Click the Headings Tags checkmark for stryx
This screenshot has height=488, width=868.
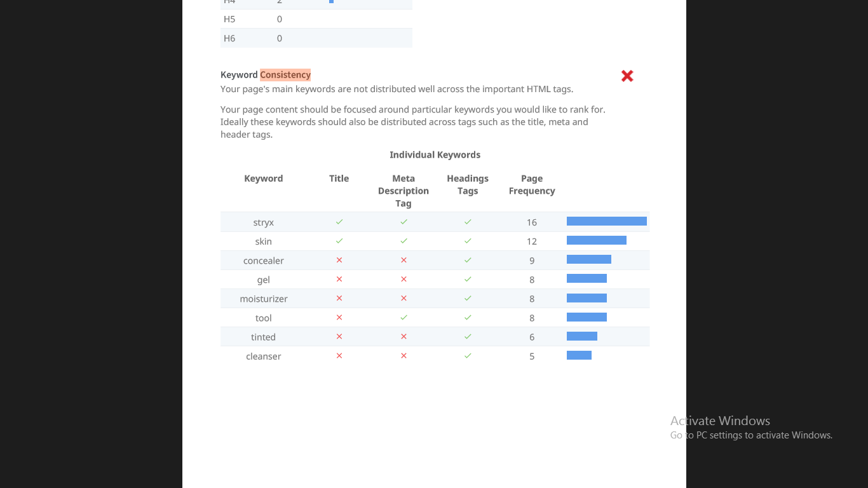click(468, 222)
